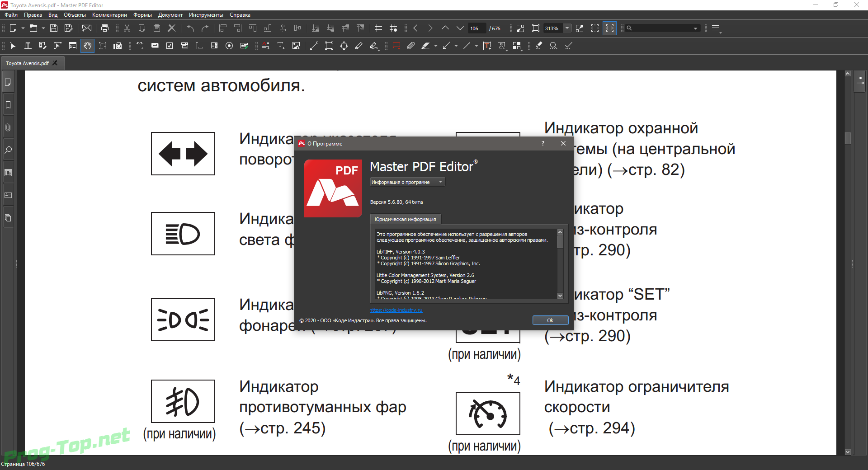Click the Undo arrow icon
868x470 pixels.
pyautogui.click(x=190, y=28)
